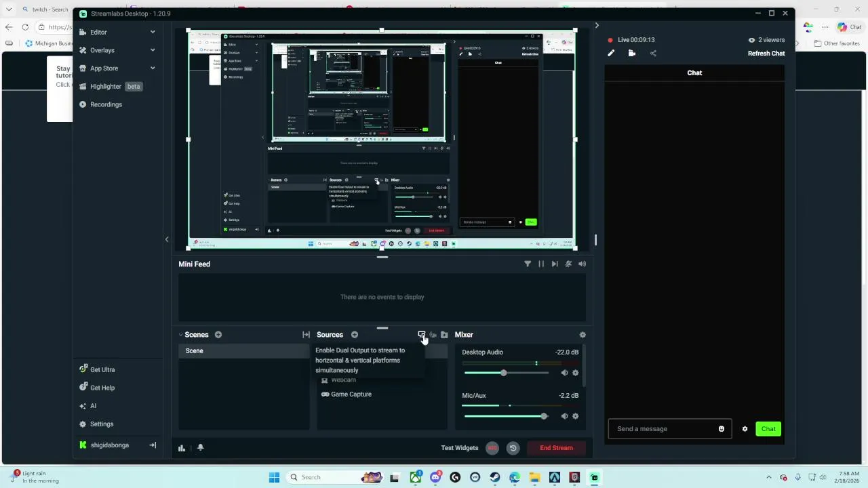
Task: Expand the App Store chevron arrow
Action: 153,68
